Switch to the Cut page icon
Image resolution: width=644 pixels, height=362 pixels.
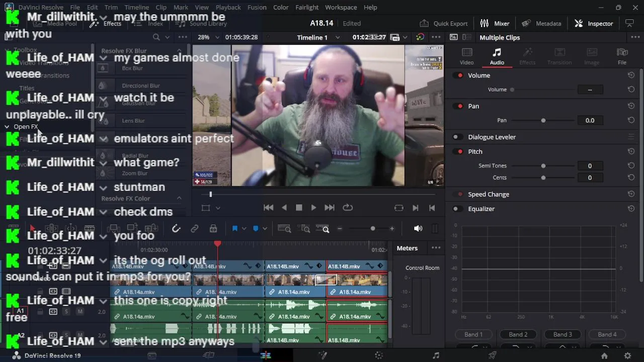tap(209, 355)
